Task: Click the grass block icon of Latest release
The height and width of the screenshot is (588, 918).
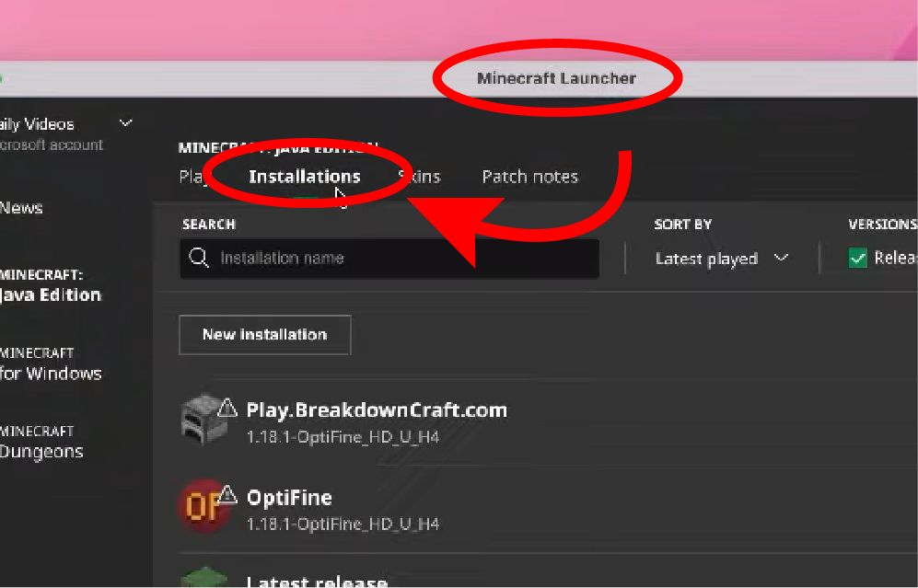Action: point(203,577)
